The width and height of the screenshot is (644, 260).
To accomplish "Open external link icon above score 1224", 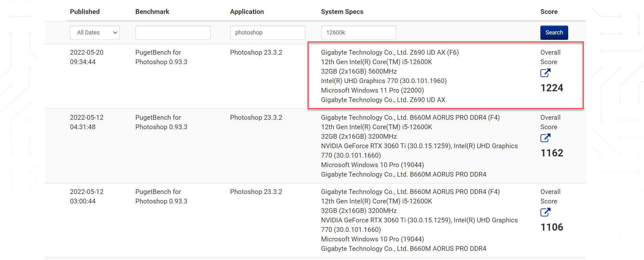I will point(545,73).
